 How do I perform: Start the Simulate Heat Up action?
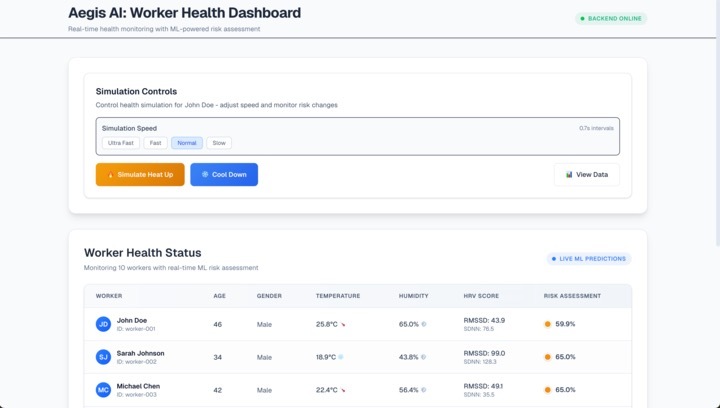pos(140,174)
